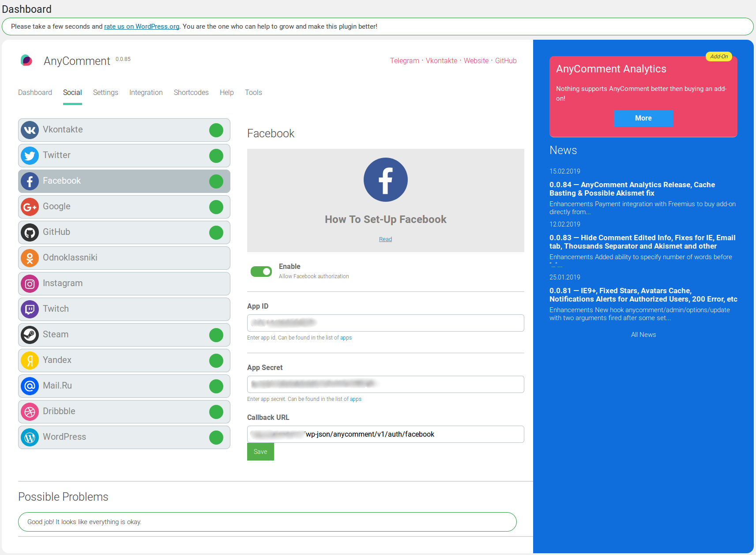Click the Mail.Ru at-sign icon
756x555 pixels.
pos(30,386)
